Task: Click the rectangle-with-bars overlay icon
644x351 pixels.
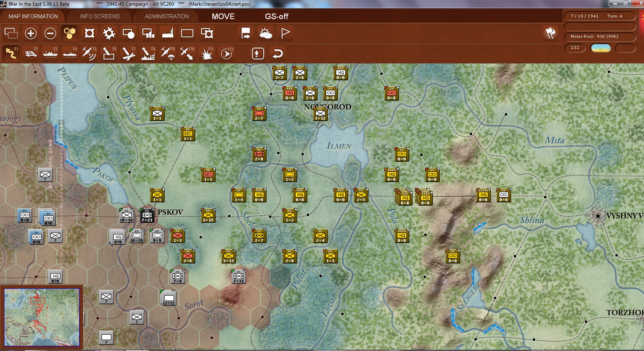Action: point(148,33)
